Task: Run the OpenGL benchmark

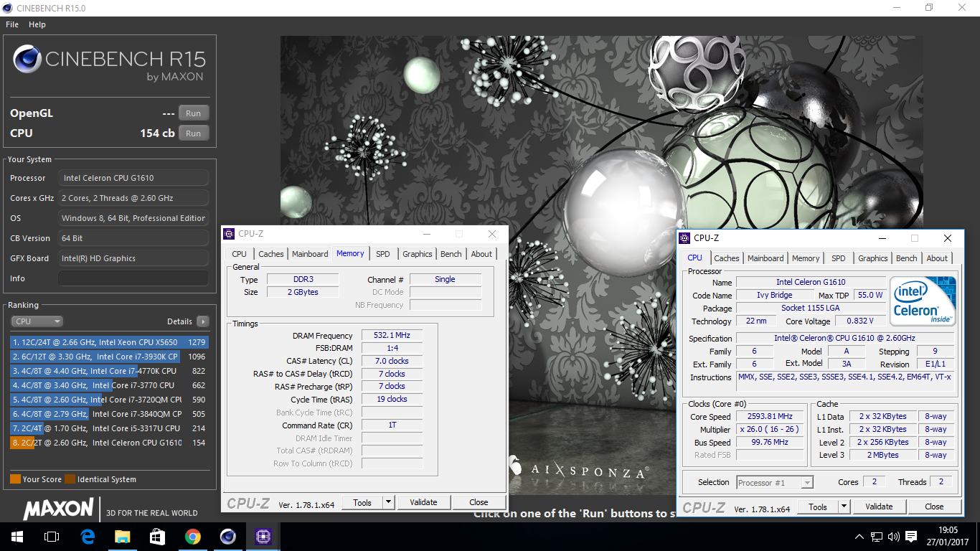Action: pyautogui.click(x=194, y=113)
